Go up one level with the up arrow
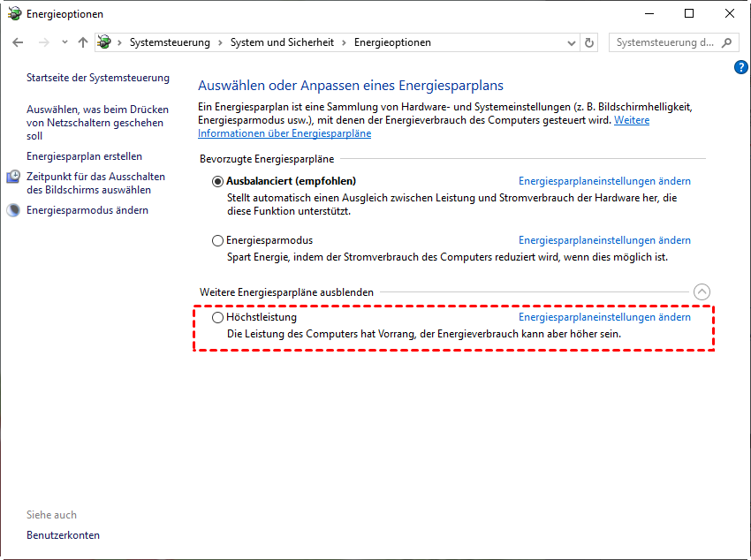 click(83, 42)
